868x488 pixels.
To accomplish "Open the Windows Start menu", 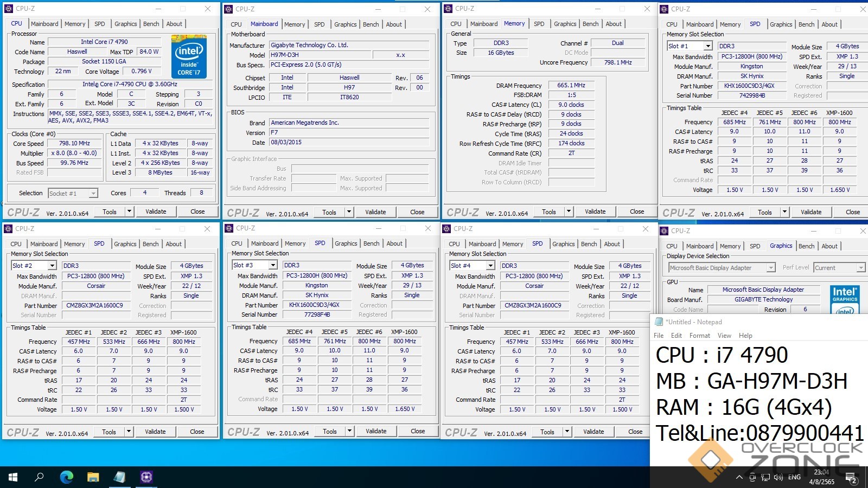I will (x=13, y=477).
